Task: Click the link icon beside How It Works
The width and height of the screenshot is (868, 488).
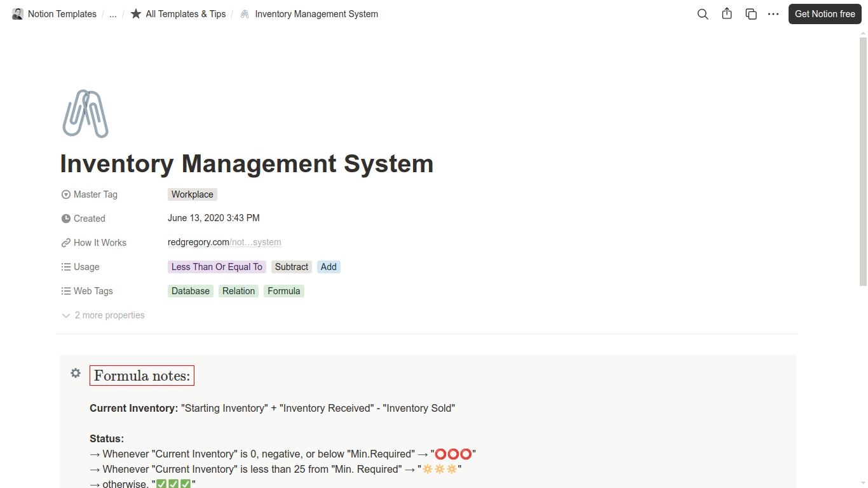Action: coord(66,243)
